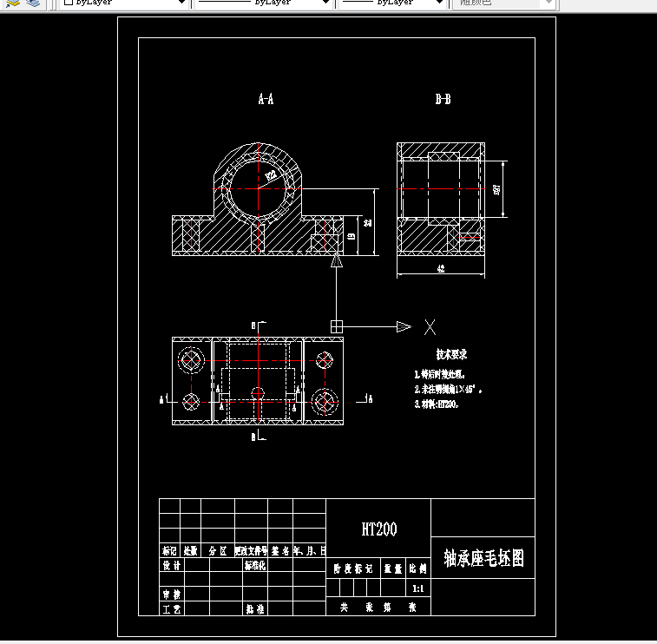Click the 更改文件号 title block cell
The width and height of the screenshot is (657, 644).
(x=251, y=550)
